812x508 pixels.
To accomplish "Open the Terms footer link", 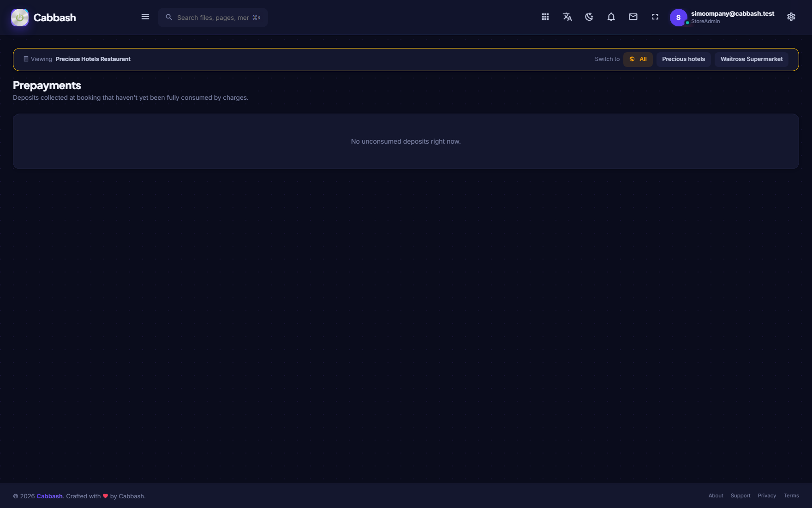I will (x=791, y=496).
